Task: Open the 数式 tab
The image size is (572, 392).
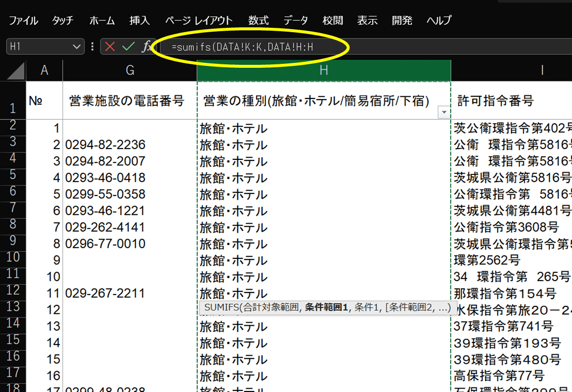Action: pyautogui.click(x=259, y=20)
